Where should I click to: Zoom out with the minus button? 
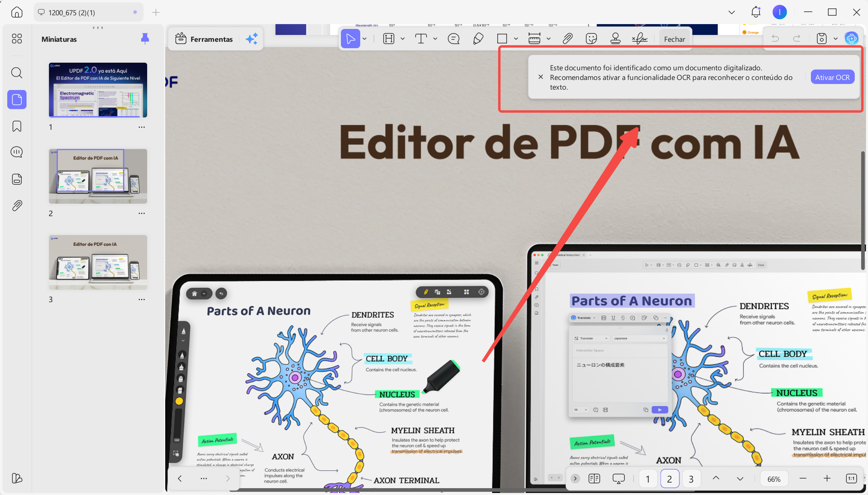pos(803,478)
